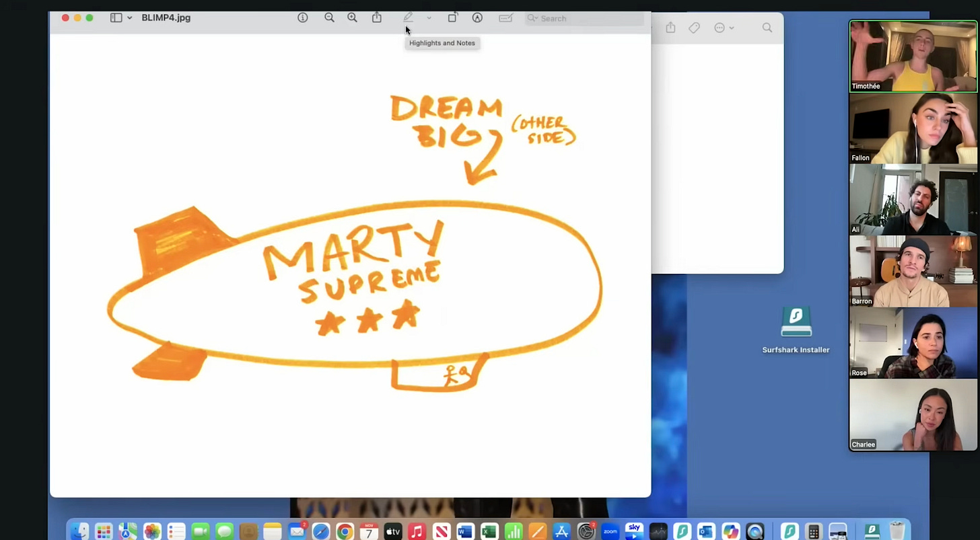Screen dimensions: 980x540
Task: Open Photos from the Dock
Action: (152, 531)
